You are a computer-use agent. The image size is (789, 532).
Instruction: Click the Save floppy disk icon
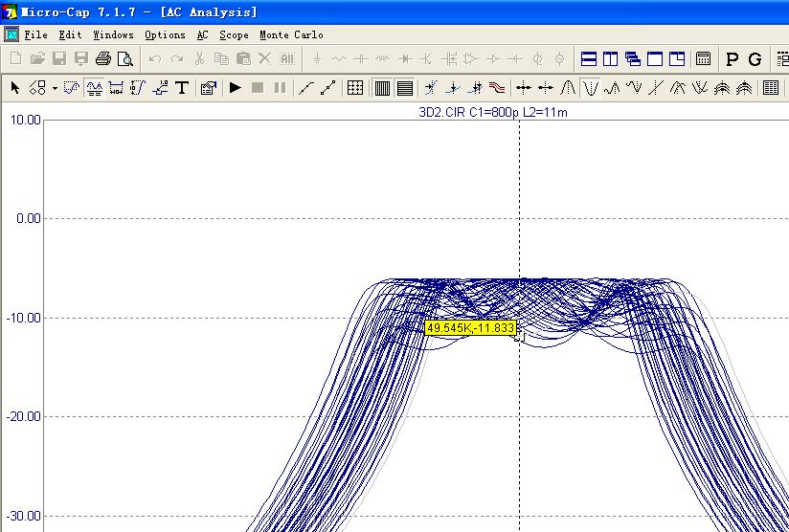[x=59, y=58]
